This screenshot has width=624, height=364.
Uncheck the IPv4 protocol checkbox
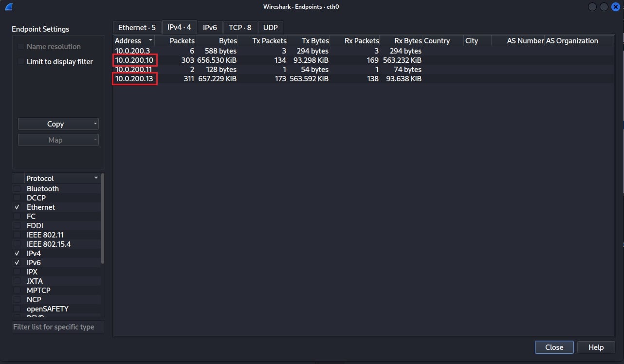click(17, 254)
